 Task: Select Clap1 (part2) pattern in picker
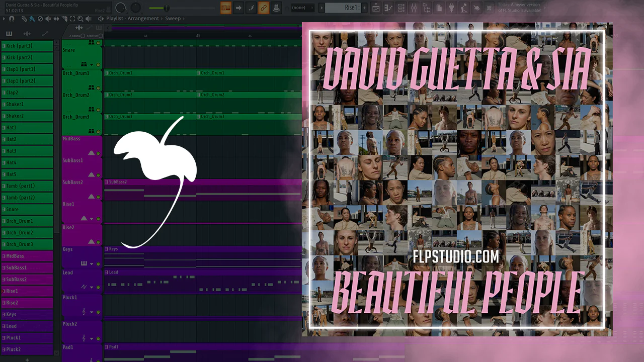click(x=27, y=81)
